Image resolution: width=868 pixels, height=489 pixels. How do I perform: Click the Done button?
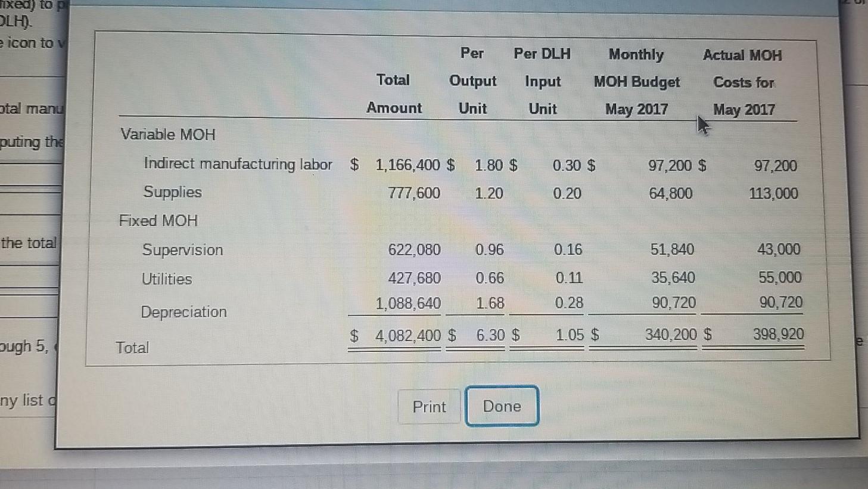click(501, 406)
